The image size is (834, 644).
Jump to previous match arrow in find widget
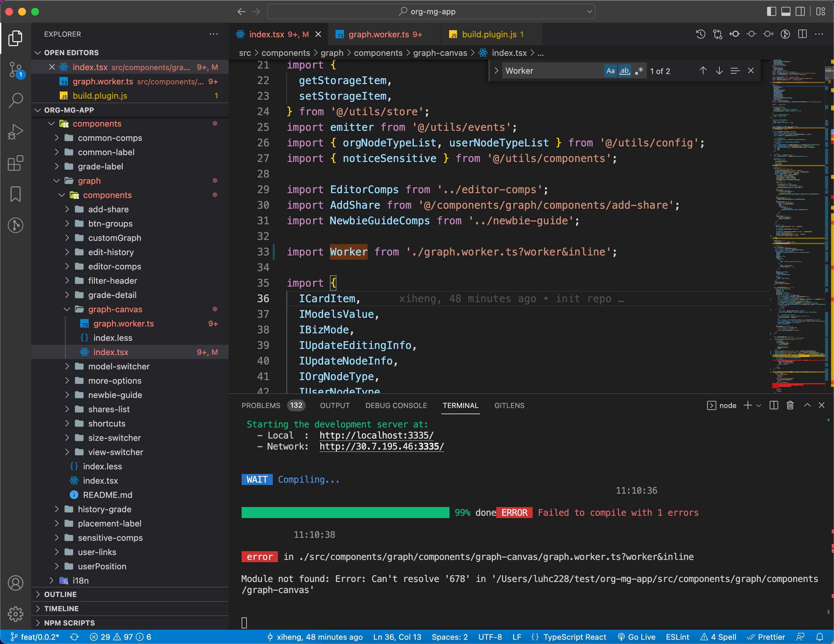point(703,71)
